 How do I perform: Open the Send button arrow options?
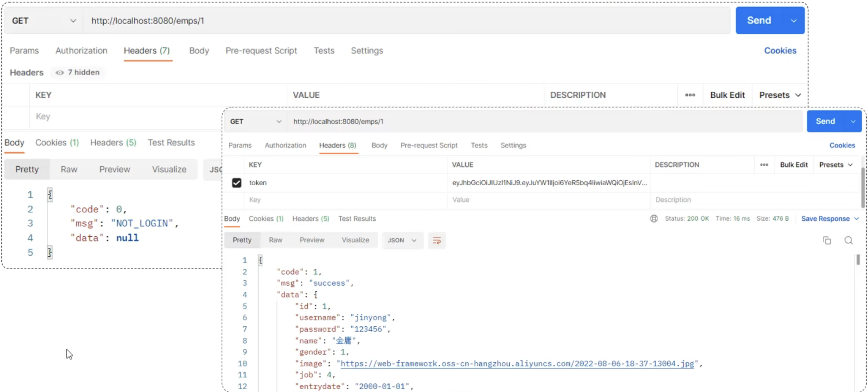point(853,122)
